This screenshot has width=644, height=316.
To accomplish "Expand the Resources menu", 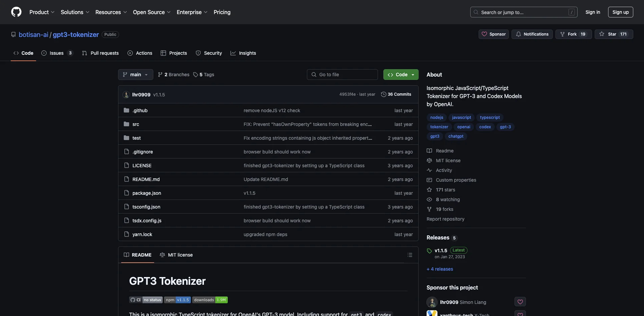I will (x=111, y=12).
